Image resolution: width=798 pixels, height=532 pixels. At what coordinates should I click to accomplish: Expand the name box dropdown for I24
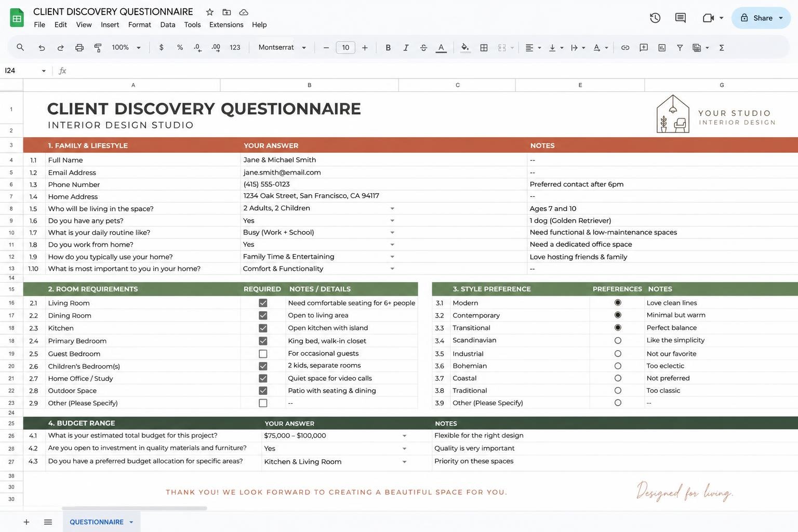[x=44, y=71]
